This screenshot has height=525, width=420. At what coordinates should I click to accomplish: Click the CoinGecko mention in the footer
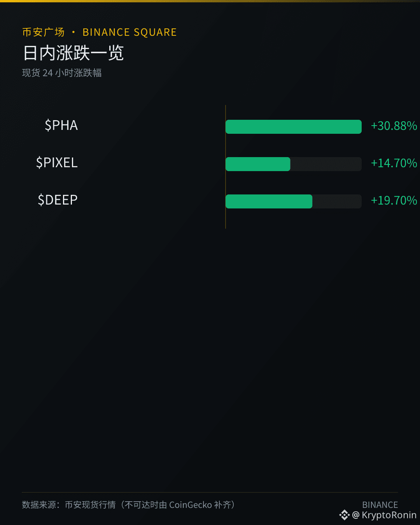[191, 505]
